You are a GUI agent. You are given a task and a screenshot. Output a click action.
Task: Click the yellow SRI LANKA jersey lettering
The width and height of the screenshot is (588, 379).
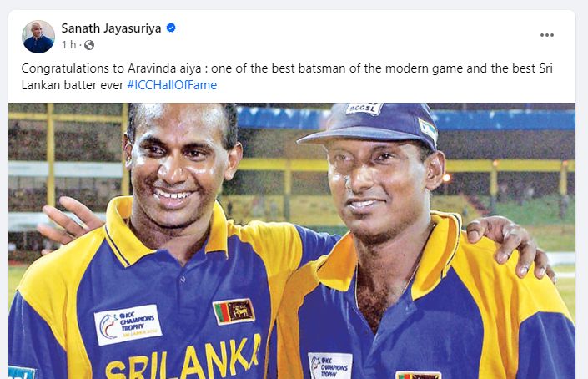pos(183,358)
